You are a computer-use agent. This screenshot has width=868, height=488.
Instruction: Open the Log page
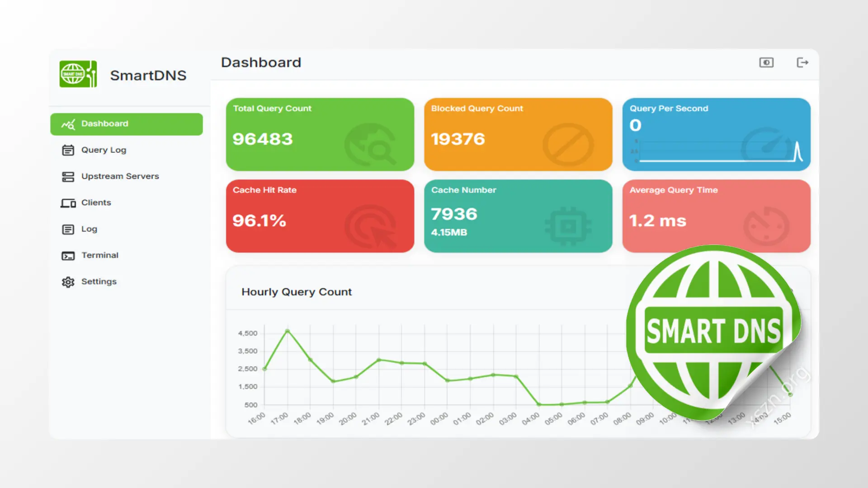127,229
